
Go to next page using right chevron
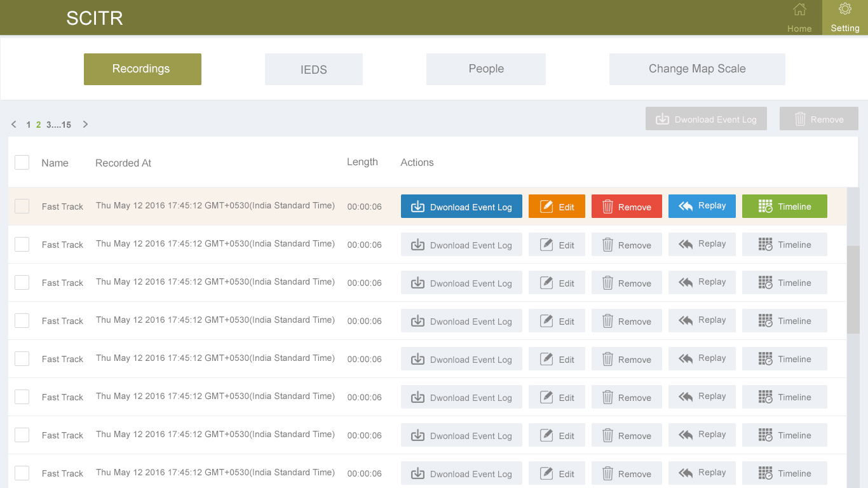coord(85,125)
